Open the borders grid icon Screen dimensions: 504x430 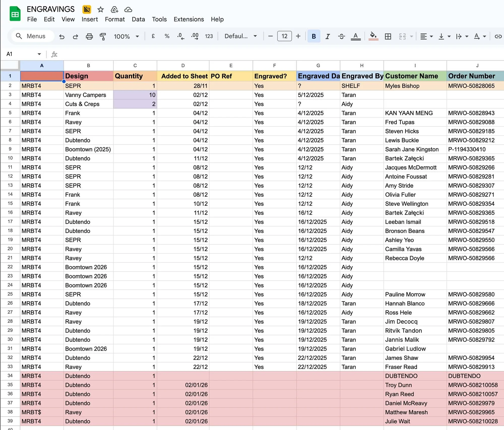[388, 37]
